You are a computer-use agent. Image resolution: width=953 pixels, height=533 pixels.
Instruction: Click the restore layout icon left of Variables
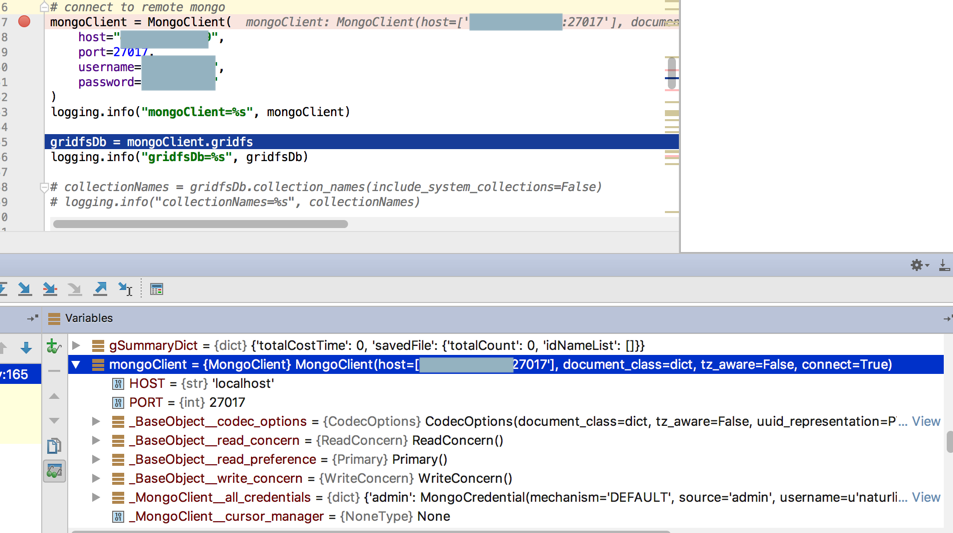32,318
